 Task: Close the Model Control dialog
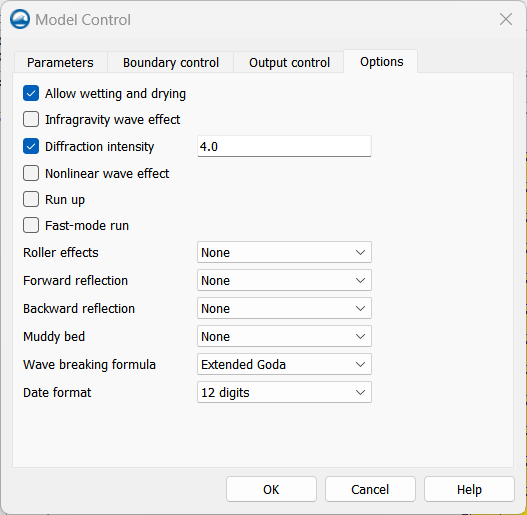click(x=505, y=19)
